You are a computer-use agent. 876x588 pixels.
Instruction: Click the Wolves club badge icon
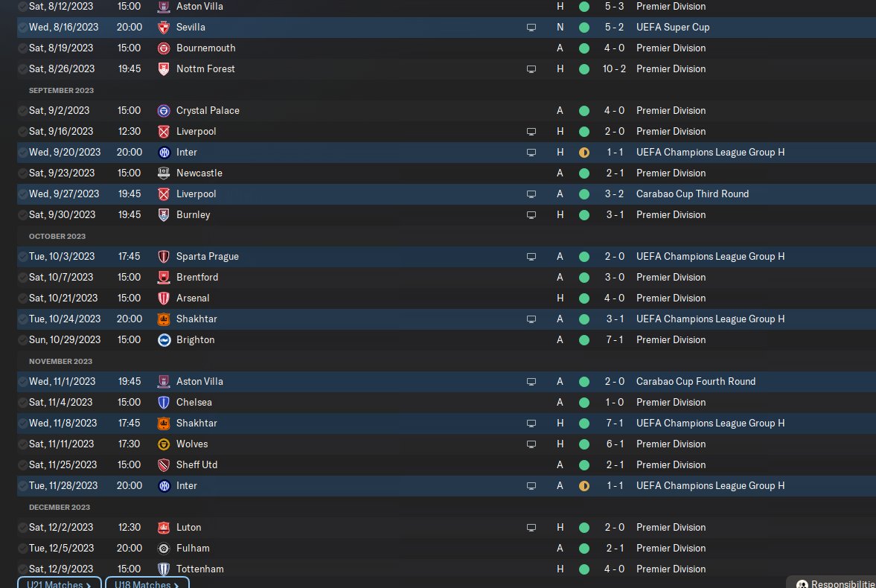click(x=164, y=444)
